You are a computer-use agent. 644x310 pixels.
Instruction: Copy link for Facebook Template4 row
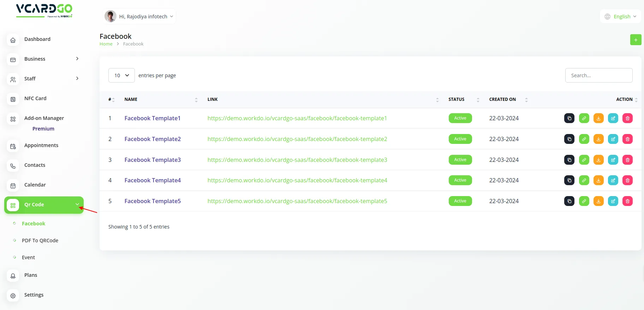pyautogui.click(x=569, y=180)
